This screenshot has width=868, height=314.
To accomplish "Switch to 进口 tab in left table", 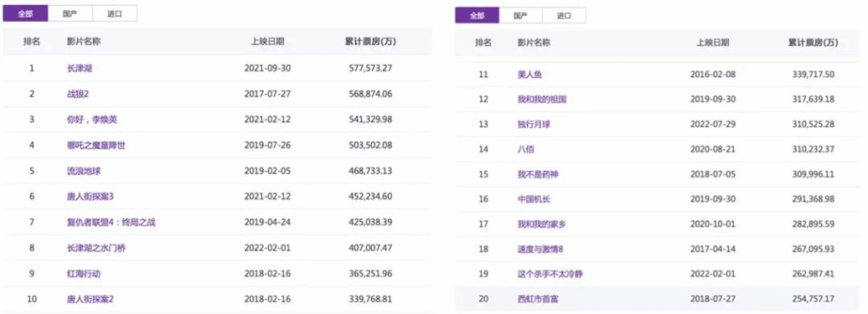I will pyautogui.click(x=114, y=14).
